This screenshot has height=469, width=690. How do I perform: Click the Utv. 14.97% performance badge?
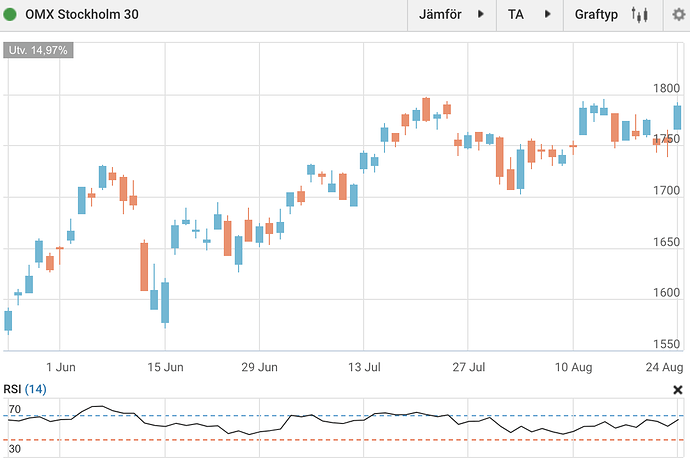(38, 50)
